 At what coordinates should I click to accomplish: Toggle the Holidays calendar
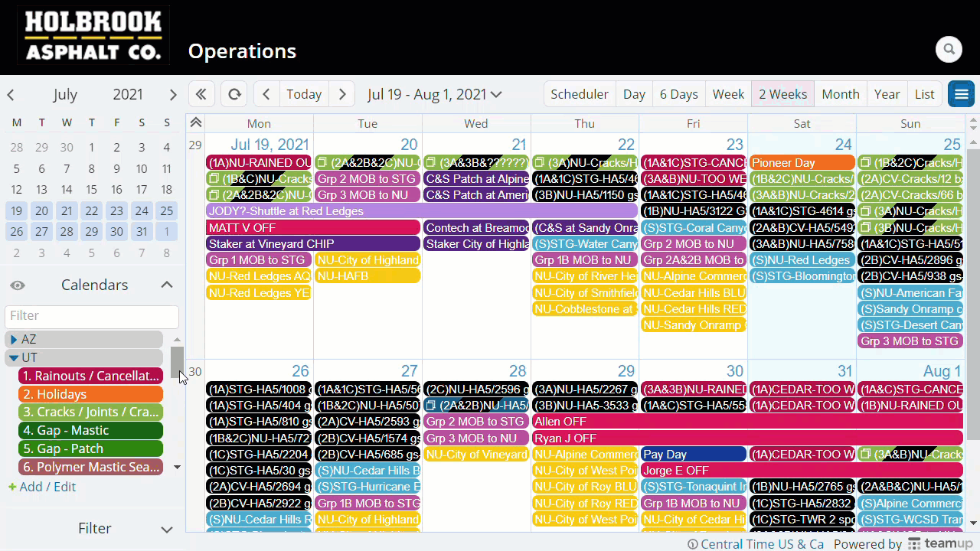90,394
